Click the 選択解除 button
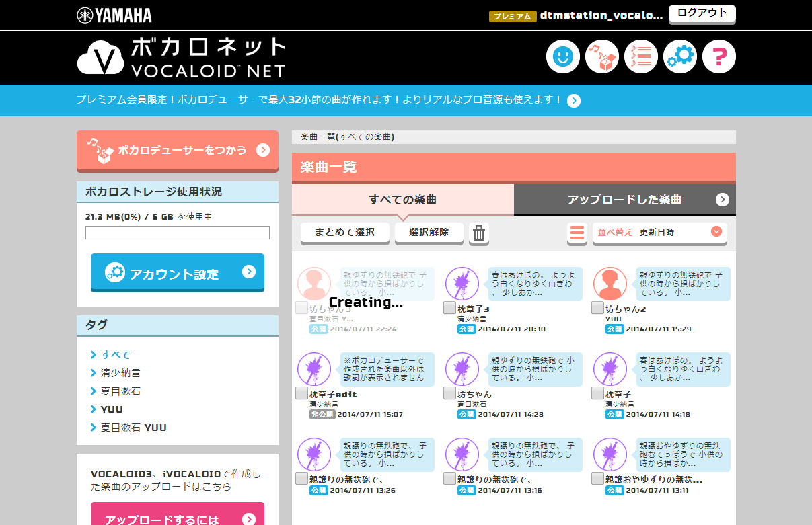The image size is (812, 525). click(429, 233)
